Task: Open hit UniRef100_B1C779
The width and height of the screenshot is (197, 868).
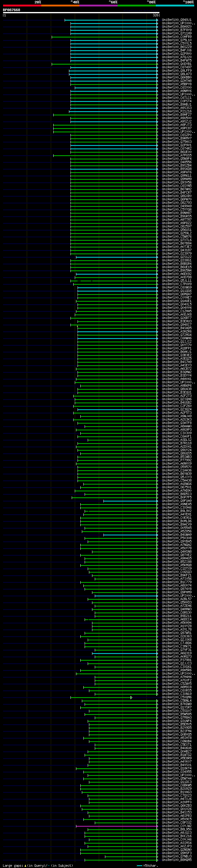Action: [x=177, y=582]
